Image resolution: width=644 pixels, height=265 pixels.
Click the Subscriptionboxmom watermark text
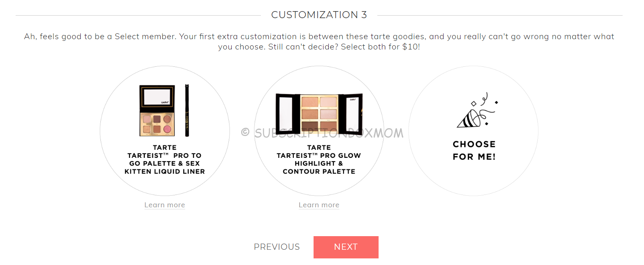coord(322,133)
